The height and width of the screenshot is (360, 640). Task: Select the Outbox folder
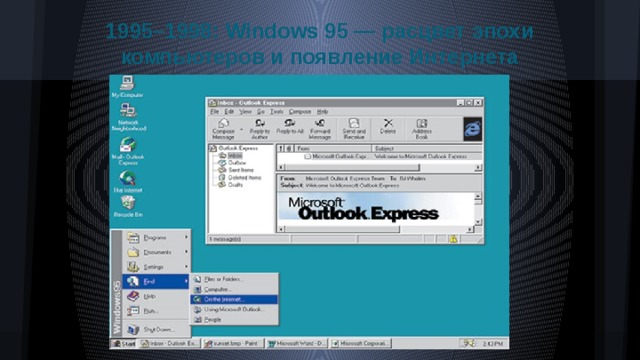point(233,162)
